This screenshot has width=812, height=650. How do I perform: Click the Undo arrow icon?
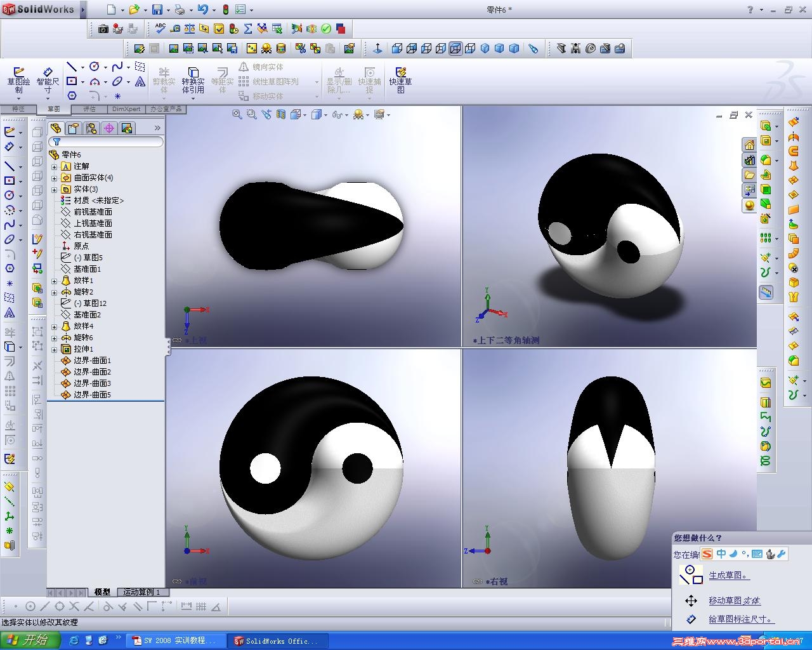(203, 10)
